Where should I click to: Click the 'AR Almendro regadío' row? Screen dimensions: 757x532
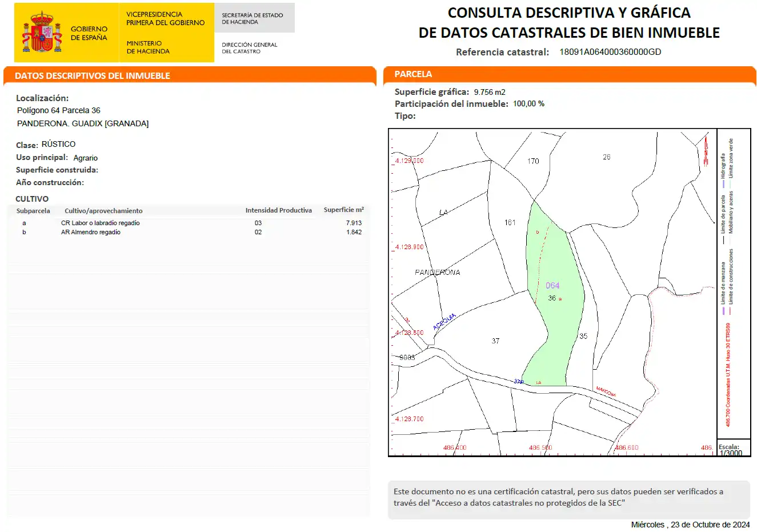tap(189, 232)
